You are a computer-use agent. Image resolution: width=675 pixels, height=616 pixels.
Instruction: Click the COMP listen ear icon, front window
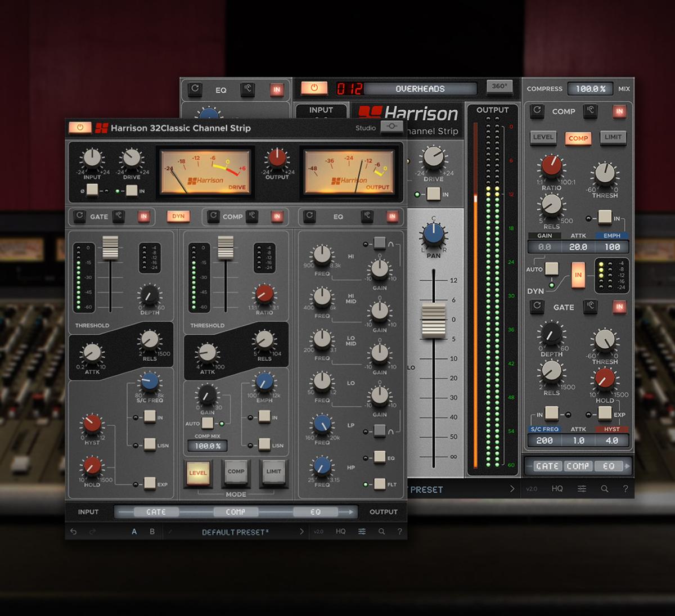(252, 216)
